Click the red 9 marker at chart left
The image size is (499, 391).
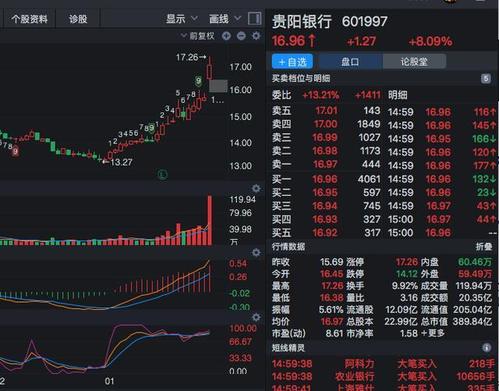15,152
